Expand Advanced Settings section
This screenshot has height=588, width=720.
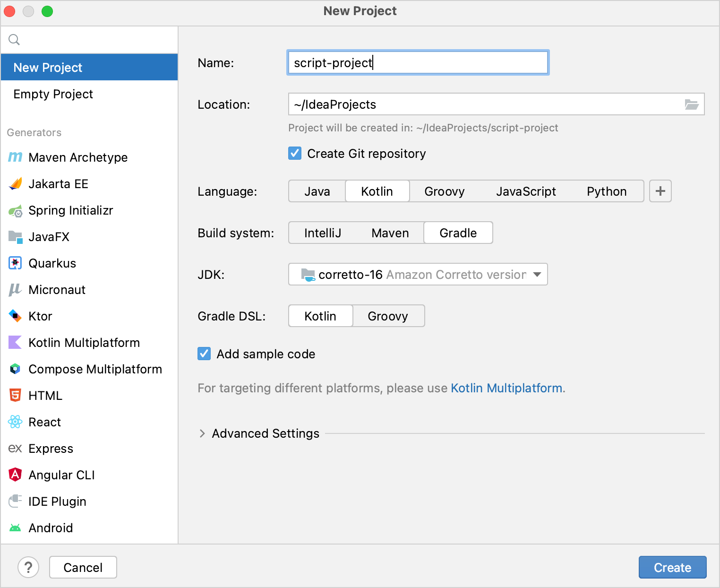click(x=202, y=433)
